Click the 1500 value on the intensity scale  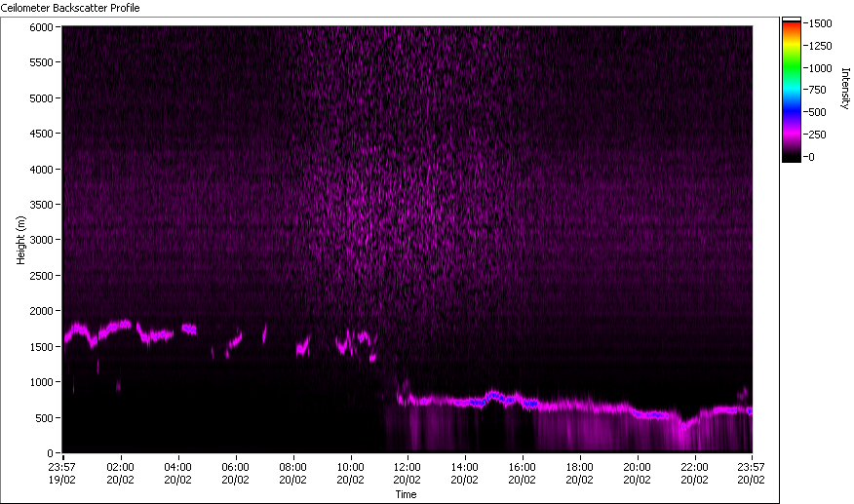pos(820,23)
